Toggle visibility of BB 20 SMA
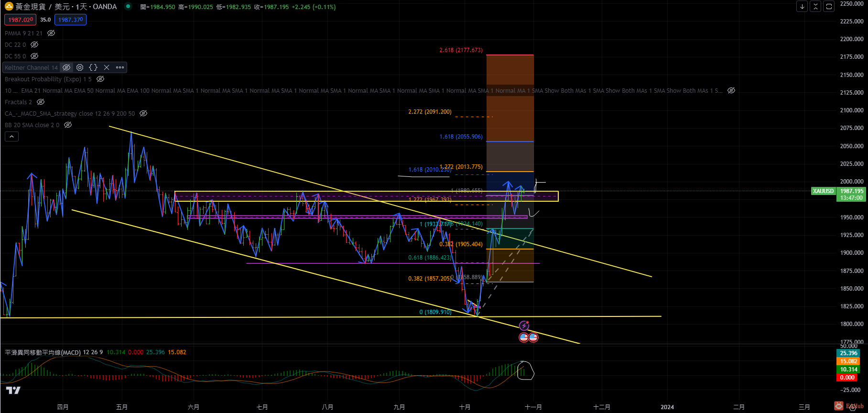Image resolution: width=868 pixels, height=413 pixels. click(68, 125)
